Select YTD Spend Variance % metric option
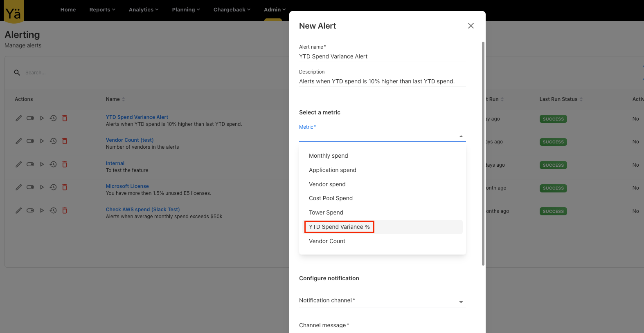The image size is (644, 333). [339, 227]
